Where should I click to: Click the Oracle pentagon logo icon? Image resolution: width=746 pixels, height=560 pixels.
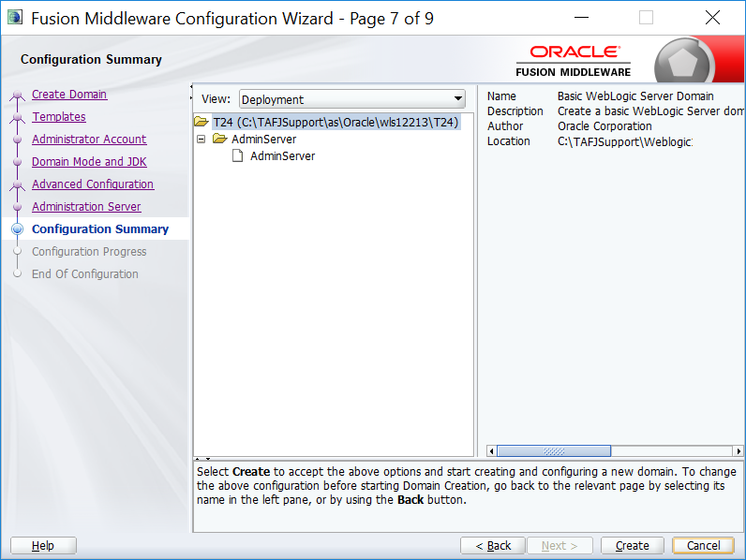click(x=687, y=61)
